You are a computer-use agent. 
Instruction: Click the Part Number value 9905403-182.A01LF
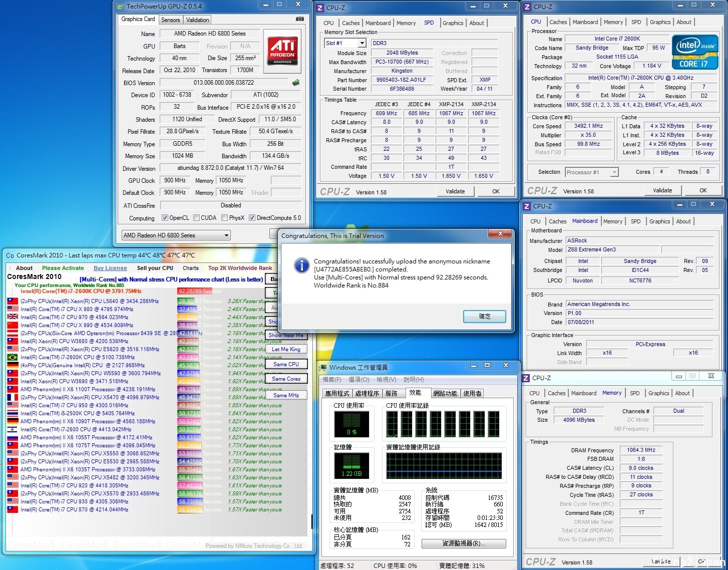[x=401, y=80]
